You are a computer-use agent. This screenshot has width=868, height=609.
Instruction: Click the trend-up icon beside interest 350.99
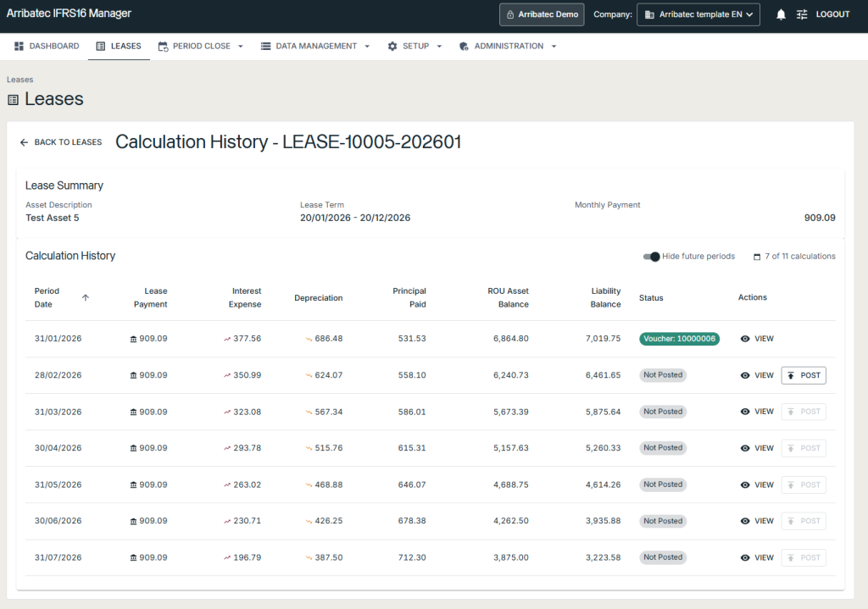click(x=227, y=375)
